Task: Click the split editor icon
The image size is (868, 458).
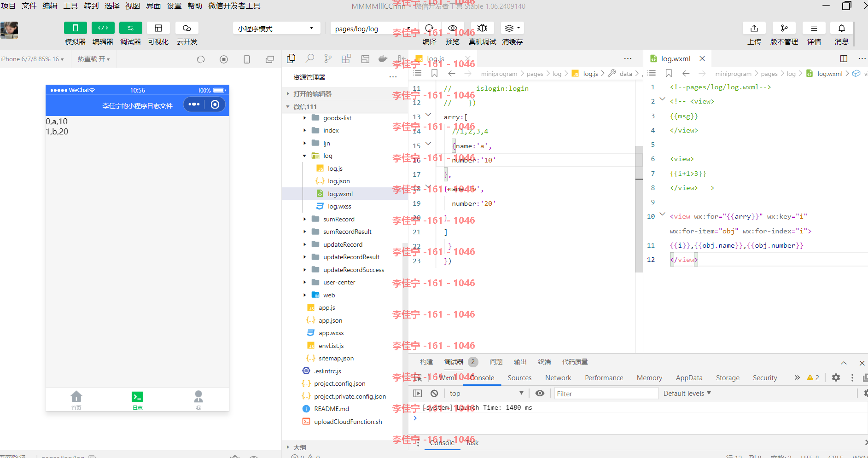Action: (844, 58)
